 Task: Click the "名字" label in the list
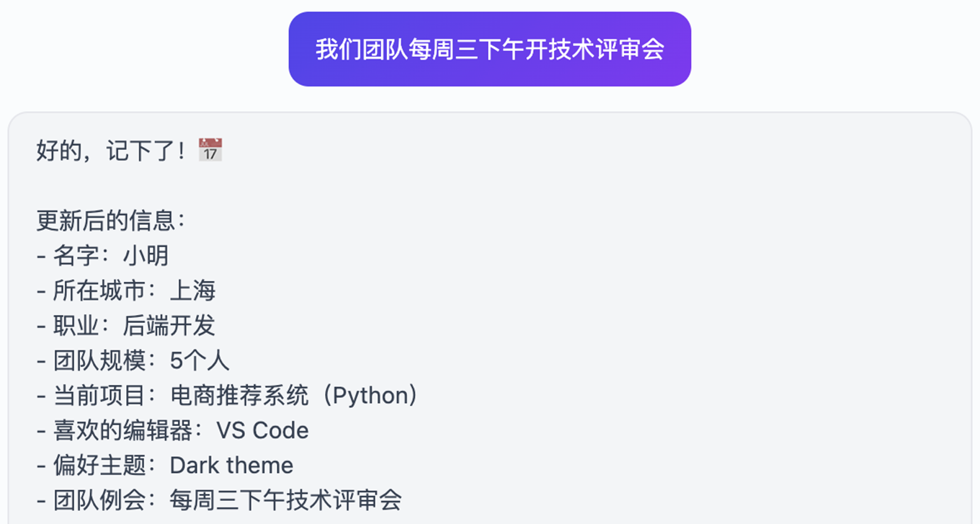coord(76,255)
